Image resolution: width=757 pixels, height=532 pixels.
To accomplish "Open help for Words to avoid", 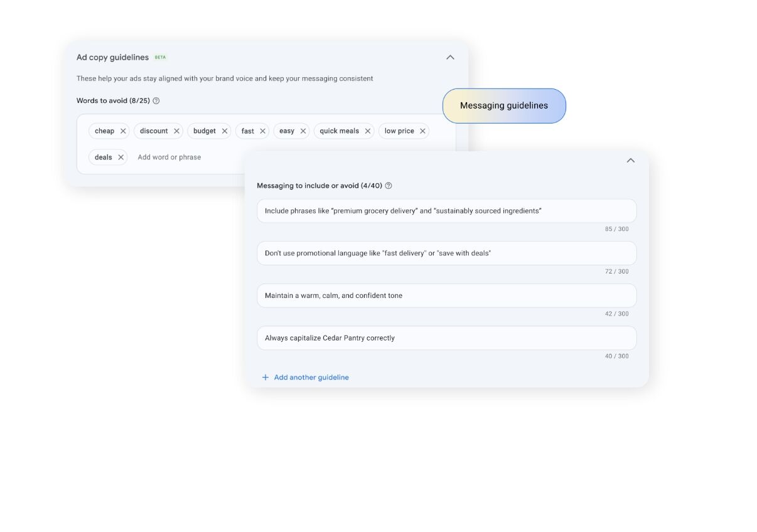I will pos(156,100).
